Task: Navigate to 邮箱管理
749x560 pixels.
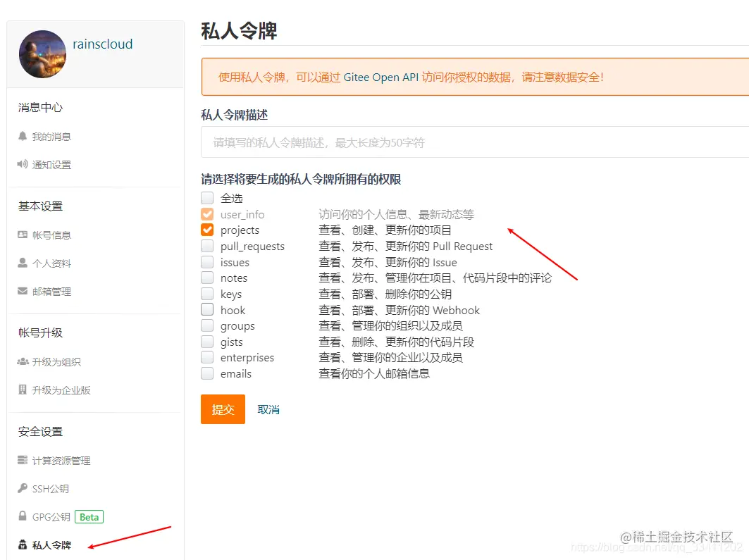Action: point(51,292)
